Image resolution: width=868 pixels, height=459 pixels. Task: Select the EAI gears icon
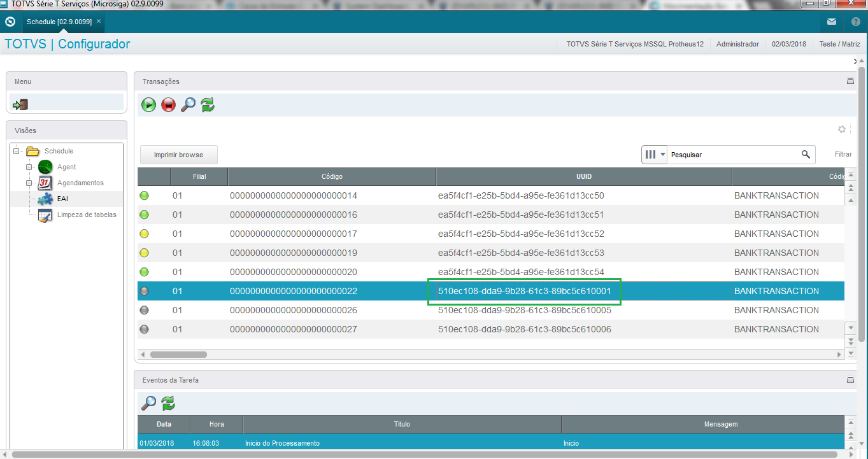pyautogui.click(x=45, y=199)
